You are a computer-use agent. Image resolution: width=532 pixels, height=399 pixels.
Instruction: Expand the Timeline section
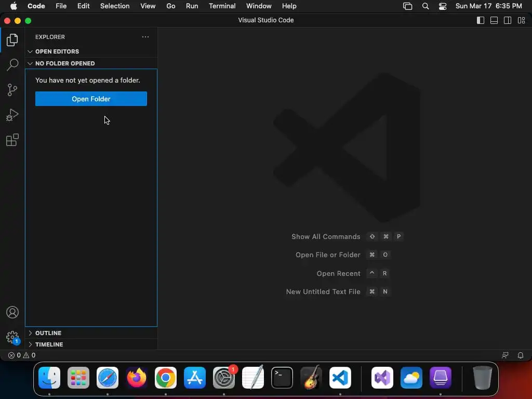pos(91,344)
